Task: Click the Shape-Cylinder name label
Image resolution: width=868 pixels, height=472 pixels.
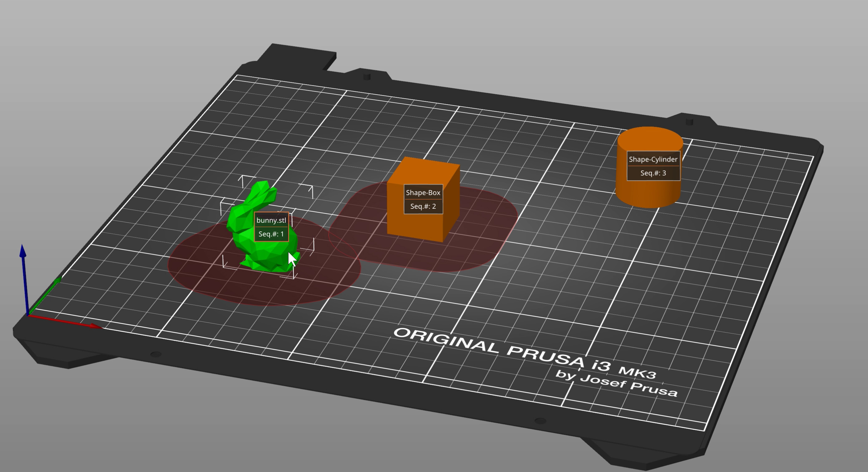Action: (x=653, y=159)
